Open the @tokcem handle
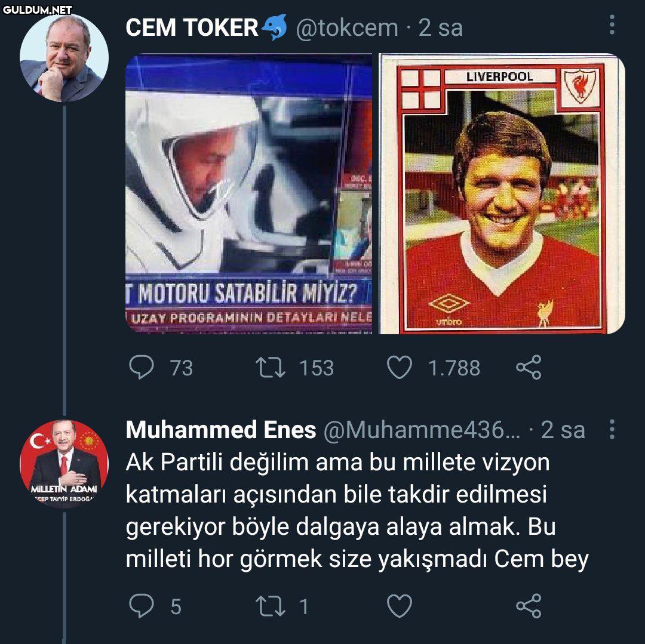 pos(347,27)
